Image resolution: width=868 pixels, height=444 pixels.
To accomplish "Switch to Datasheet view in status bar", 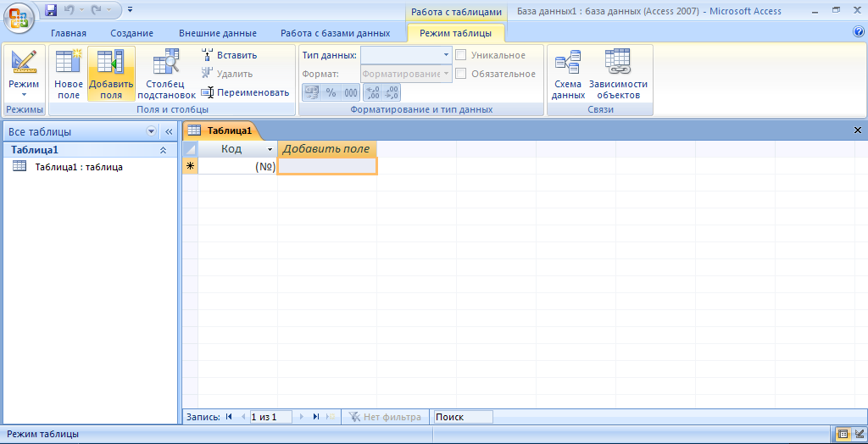I will pos(843,434).
